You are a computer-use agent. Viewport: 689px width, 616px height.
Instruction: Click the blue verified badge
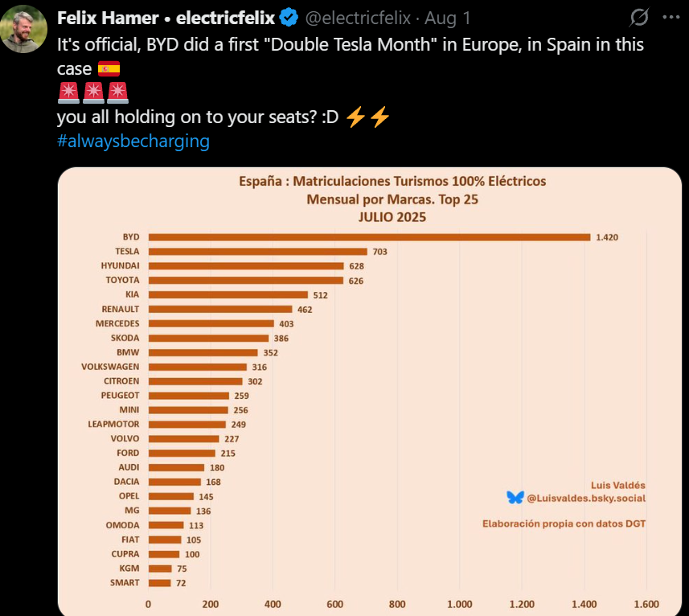point(289,18)
